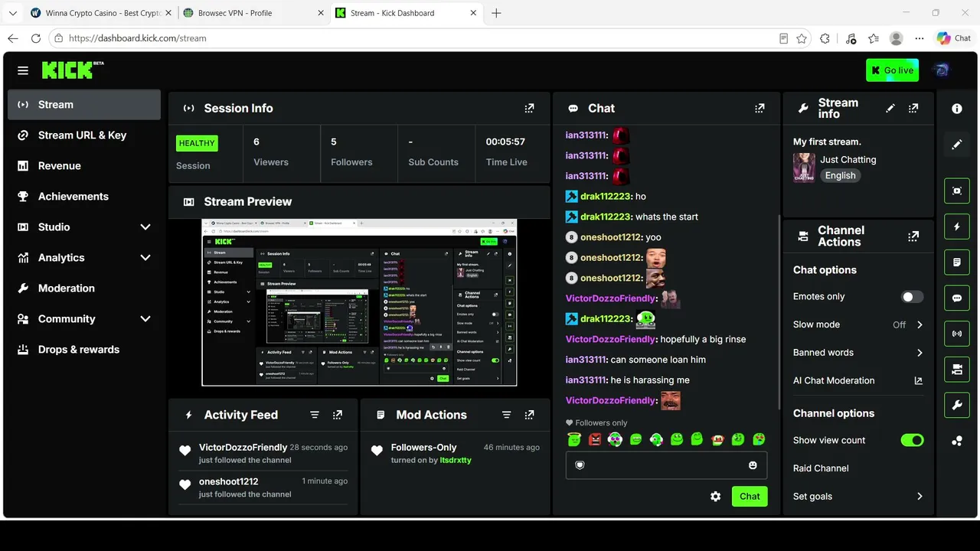Image resolution: width=980 pixels, height=551 pixels.
Task: Open the browser tab search dropdown
Action: tap(12, 13)
